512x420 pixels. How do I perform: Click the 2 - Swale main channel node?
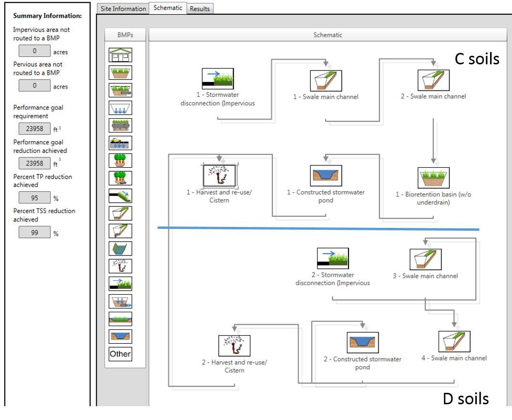[433, 80]
